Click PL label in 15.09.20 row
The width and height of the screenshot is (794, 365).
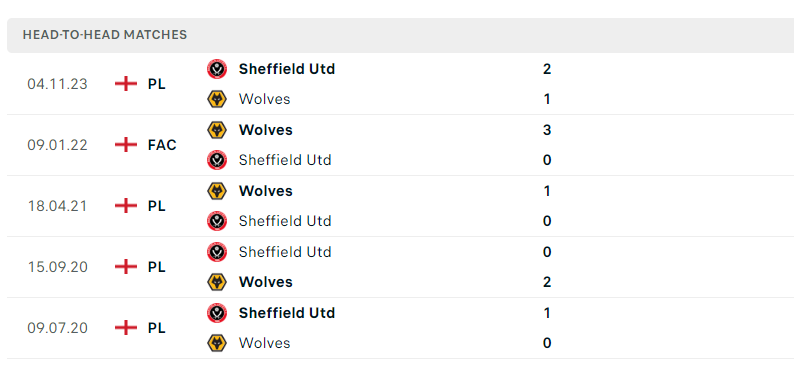click(x=156, y=267)
